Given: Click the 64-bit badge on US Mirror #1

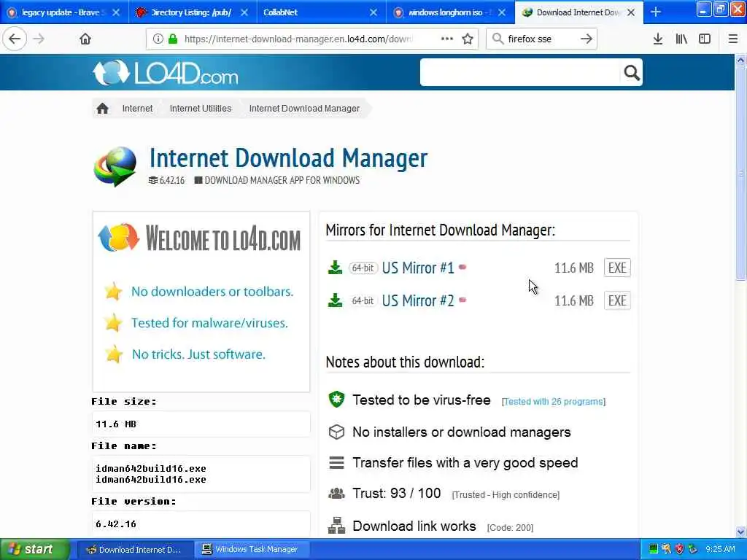Looking at the screenshot, I should (363, 268).
